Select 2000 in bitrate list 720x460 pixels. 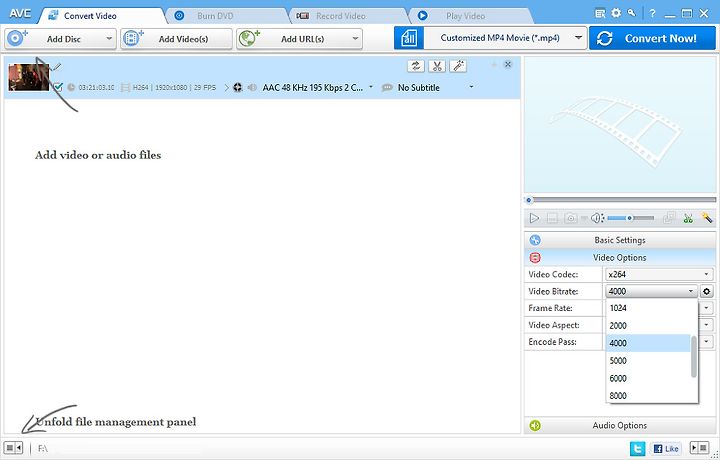pos(648,325)
